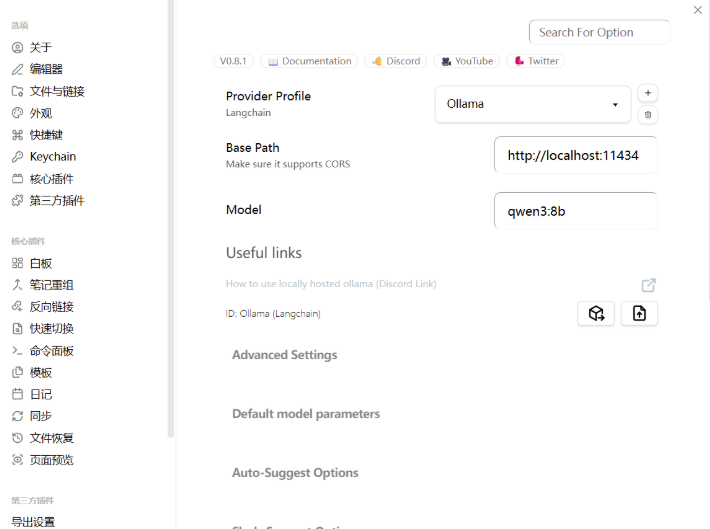Open the YouTube link badge
The image size is (710, 529).
[x=466, y=61]
